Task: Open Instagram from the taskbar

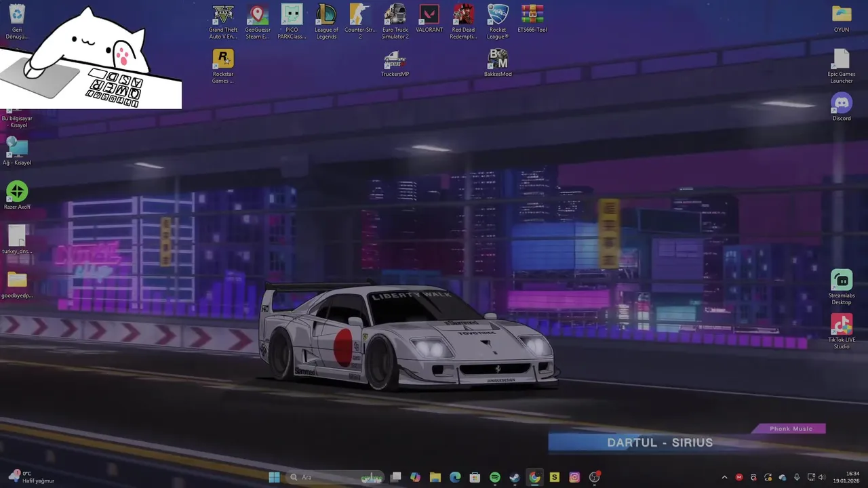Action: click(574, 477)
